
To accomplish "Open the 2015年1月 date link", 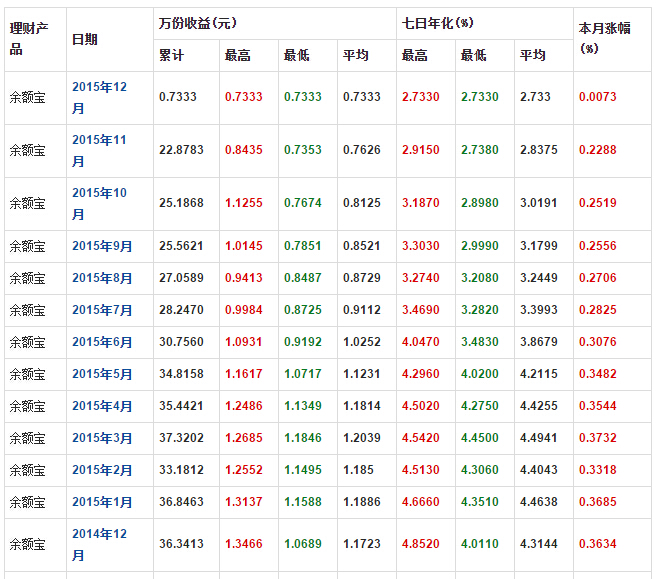I will point(102,502).
